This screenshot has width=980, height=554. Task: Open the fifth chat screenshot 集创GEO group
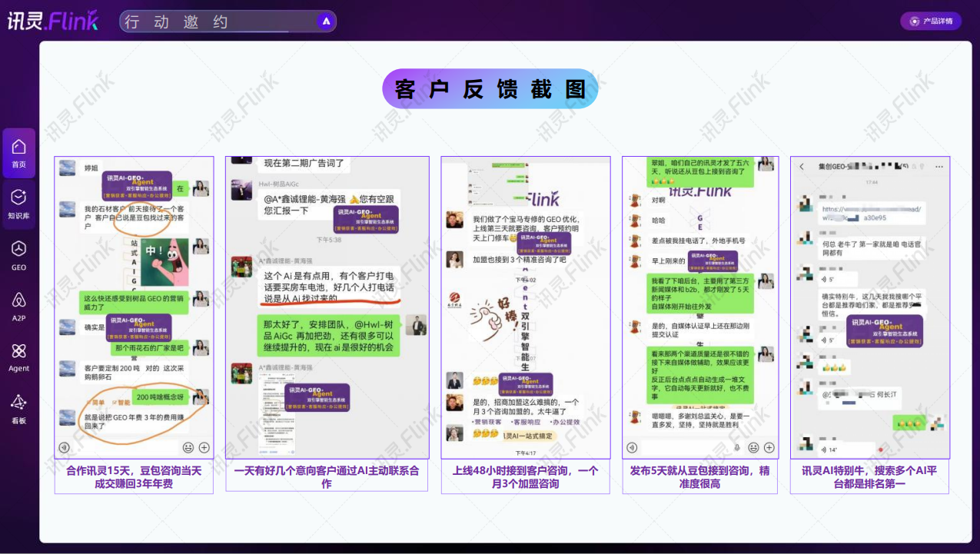(x=870, y=307)
